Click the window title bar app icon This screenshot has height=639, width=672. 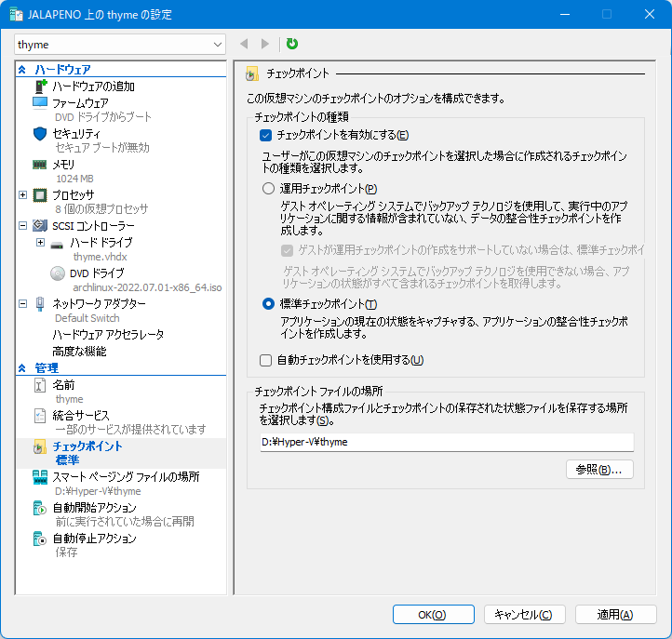(x=16, y=15)
